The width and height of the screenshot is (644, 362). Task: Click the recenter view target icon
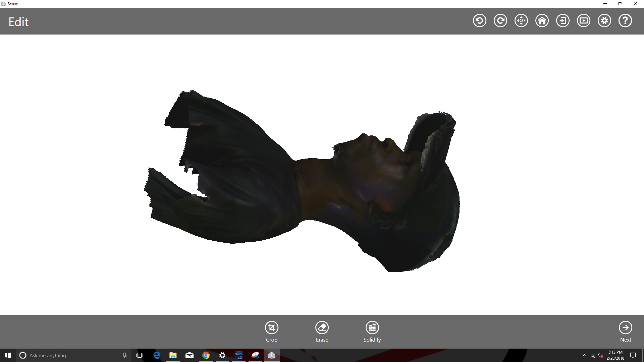point(521,21)
